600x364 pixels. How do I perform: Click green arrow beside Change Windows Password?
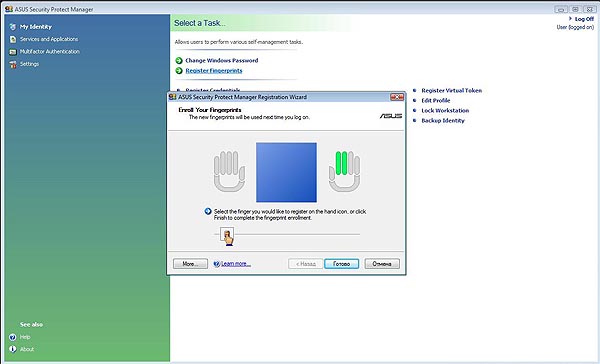(179, 60)
